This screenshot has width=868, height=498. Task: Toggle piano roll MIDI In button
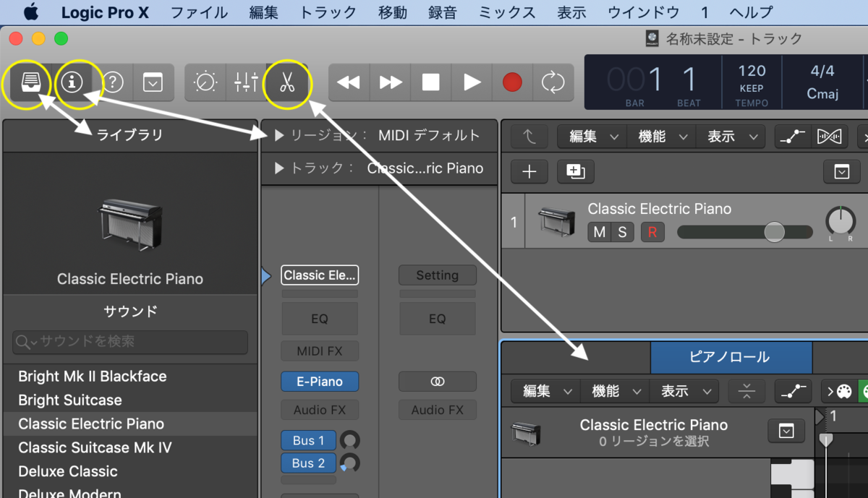[839, 391]
